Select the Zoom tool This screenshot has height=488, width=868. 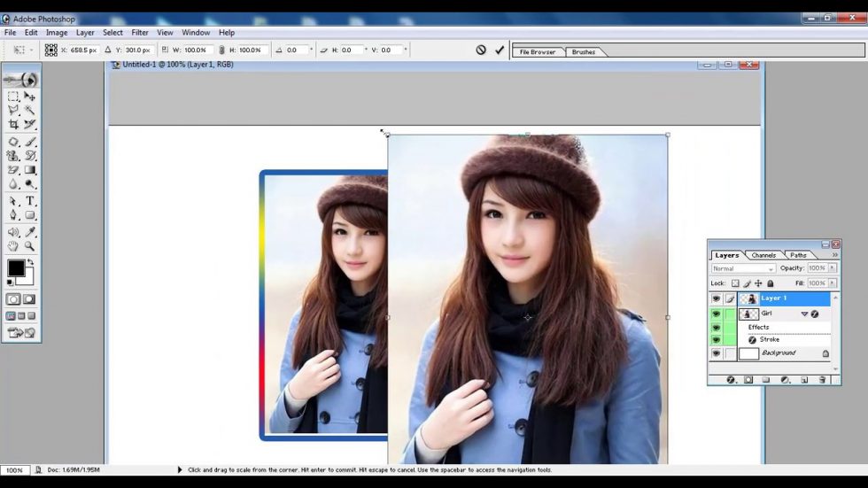(x=30, y=246)
